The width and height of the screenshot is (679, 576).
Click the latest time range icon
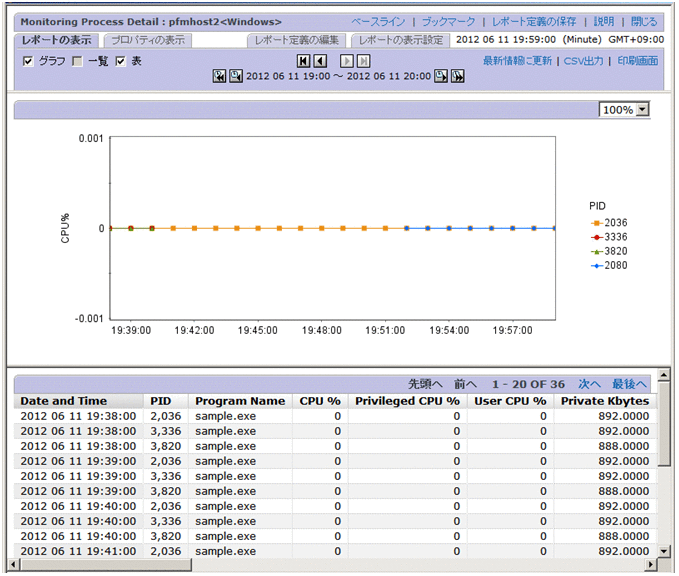click(x=457, y=76)
